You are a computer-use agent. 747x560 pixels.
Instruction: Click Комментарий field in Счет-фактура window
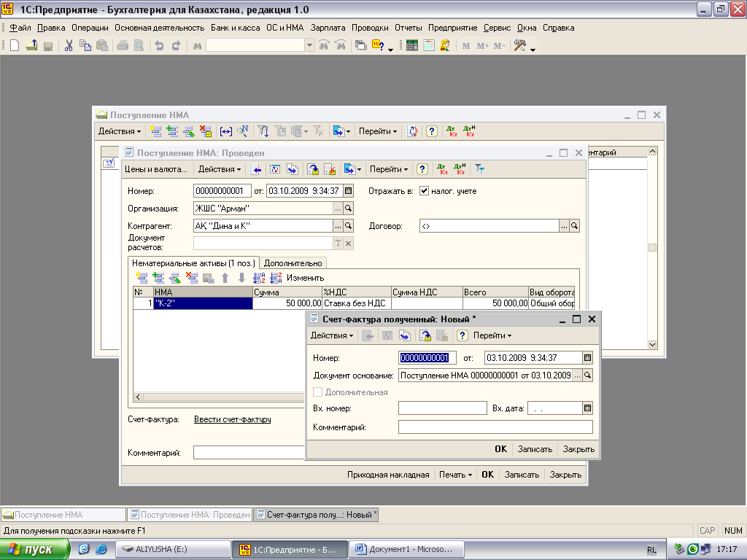click(495, 427)
